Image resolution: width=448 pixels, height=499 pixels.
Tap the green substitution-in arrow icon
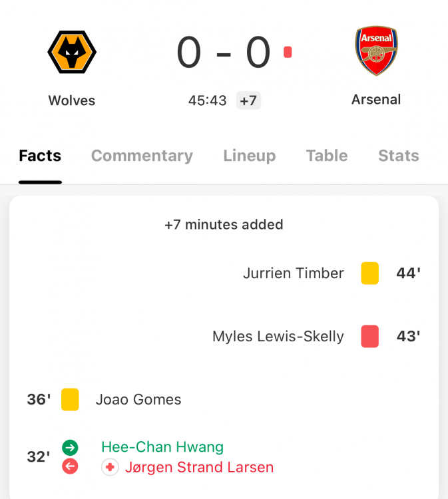click(x=70, y=447)
